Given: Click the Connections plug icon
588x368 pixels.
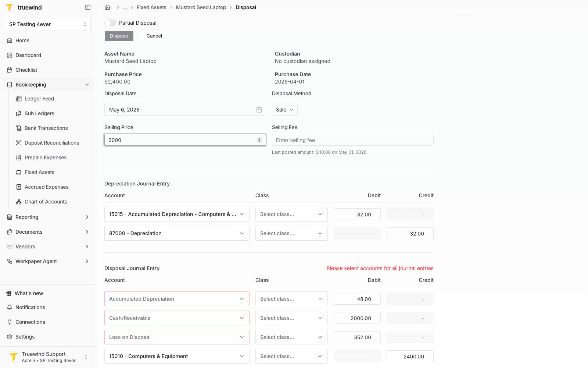Looking at the screenshot, I should [x=10, y=322].
